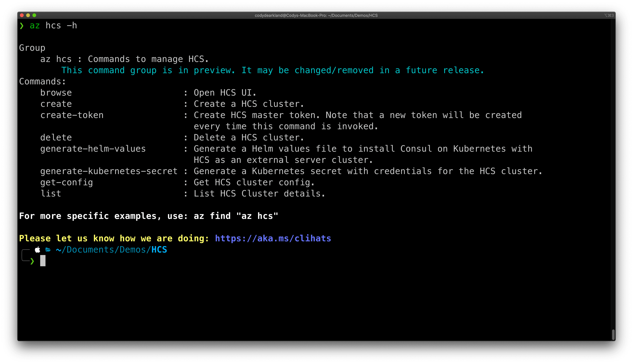The width and height of the screenshot is (633, 364).
Task: Click the 'generate-kubernetes-secret' command name
Action: tap(109, 171)
